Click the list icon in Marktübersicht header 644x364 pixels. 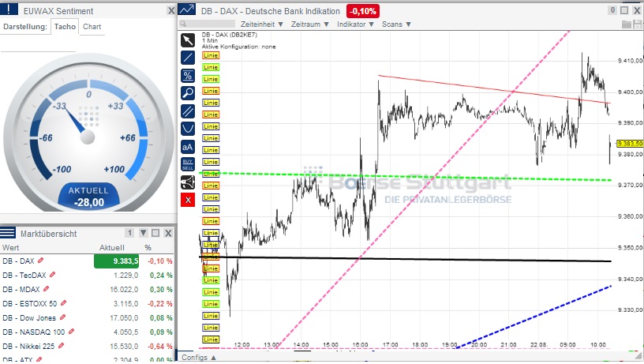tap(8, 232)
